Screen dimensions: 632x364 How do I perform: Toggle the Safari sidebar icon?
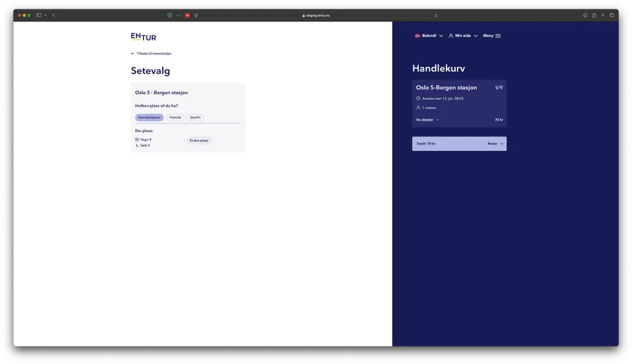[x=39, y=15]
